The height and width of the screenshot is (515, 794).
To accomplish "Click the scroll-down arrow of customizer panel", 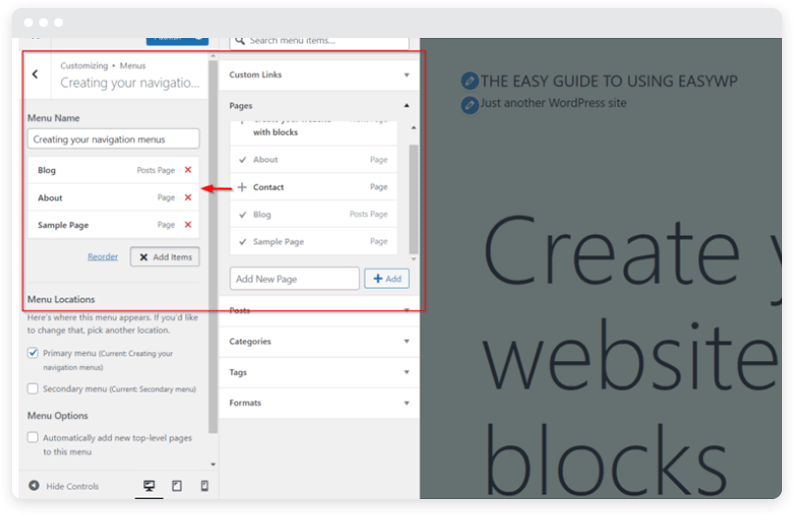I will pyautogui.click(x=213, y=464).
